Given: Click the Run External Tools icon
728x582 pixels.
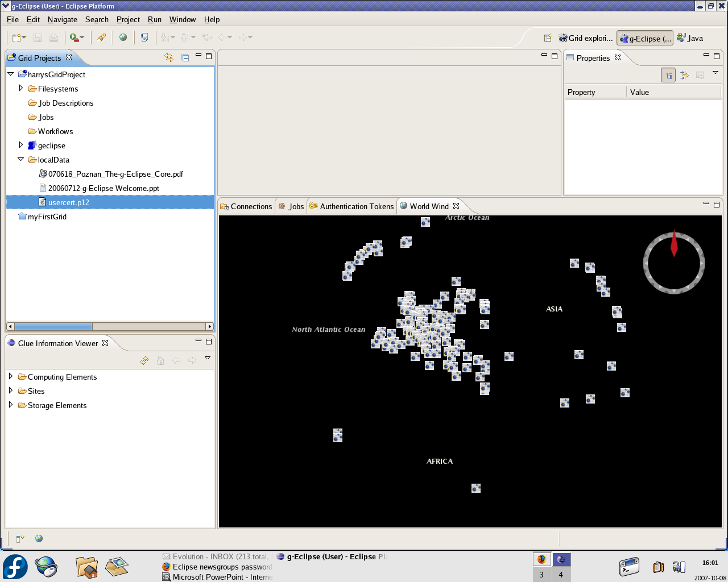Looking at the screenshot, I should [74, 38].
